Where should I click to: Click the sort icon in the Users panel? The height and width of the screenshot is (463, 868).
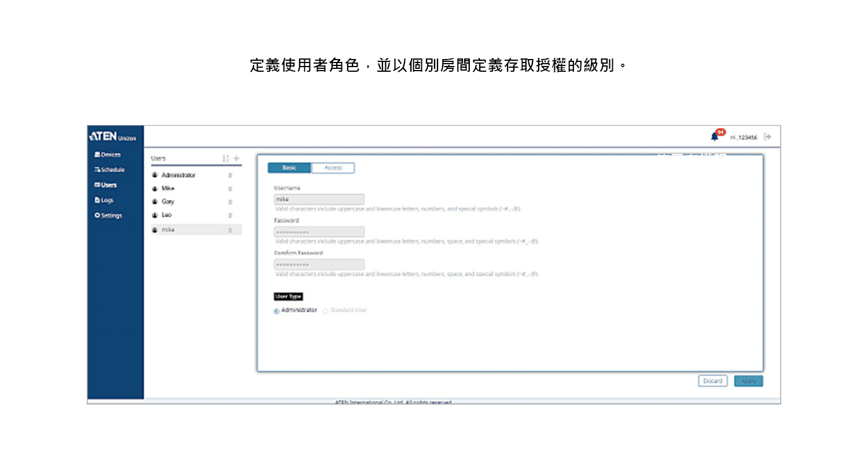click(x=225, y=157)
